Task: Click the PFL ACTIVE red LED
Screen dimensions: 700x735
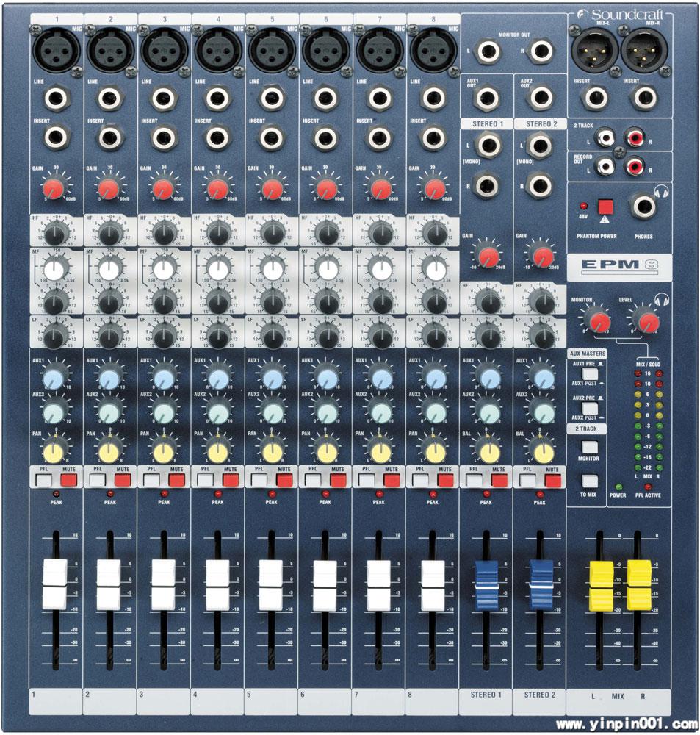Action: [648, 487]
